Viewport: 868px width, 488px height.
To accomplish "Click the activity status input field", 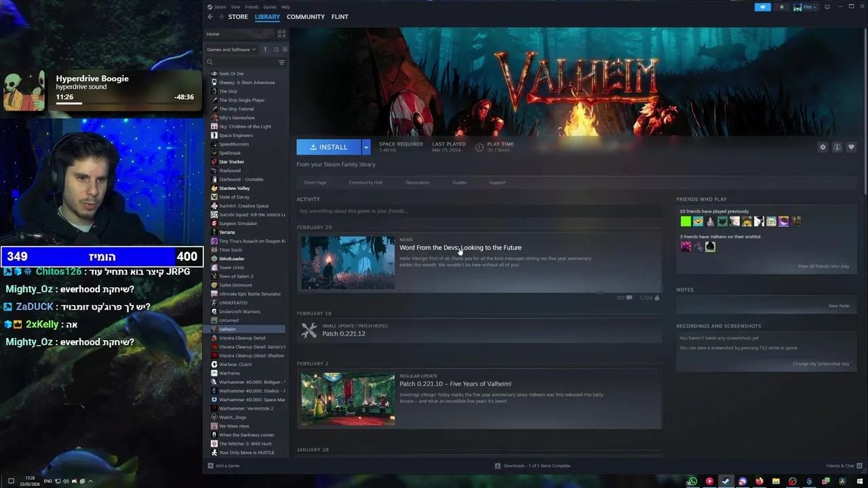I will [x=479, y=211].
